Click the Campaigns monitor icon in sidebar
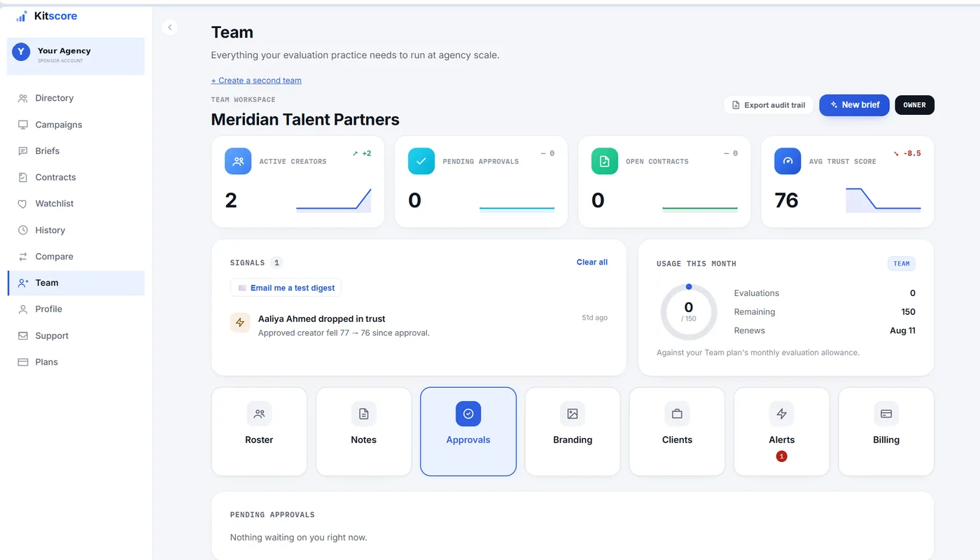 [23, 125]
